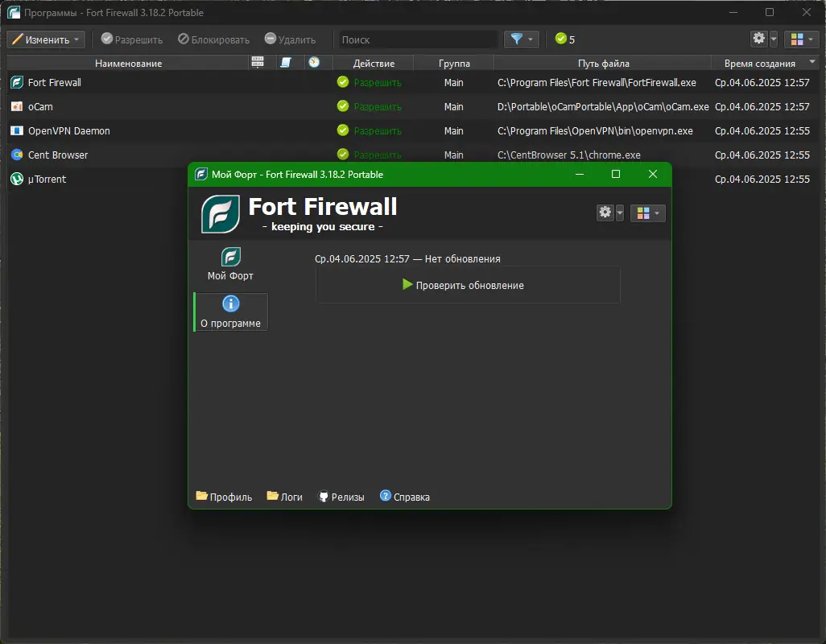Sort by Действие column header
The height and width of the screenshot is (644, 826).
[x=374, y=63]
